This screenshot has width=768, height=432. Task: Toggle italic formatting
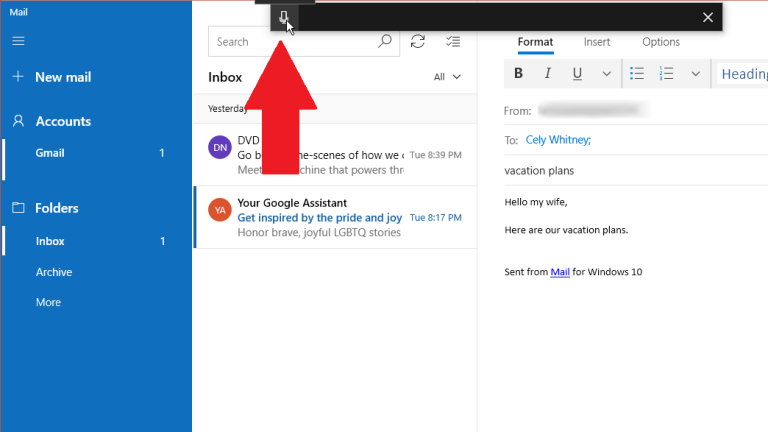548,73
